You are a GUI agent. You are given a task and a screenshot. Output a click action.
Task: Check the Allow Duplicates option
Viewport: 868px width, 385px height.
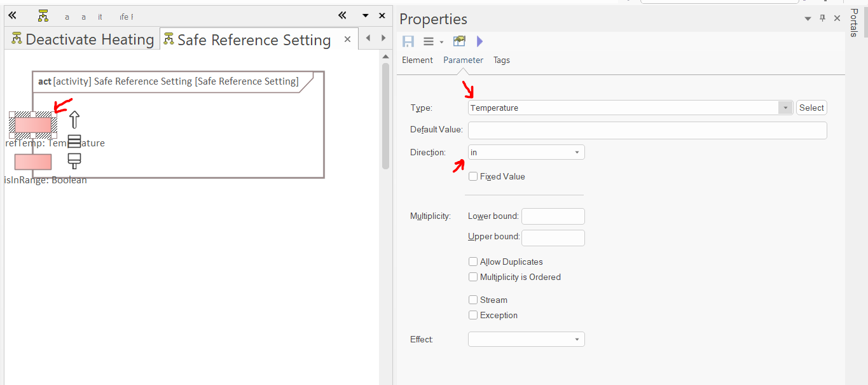[473, 262]
